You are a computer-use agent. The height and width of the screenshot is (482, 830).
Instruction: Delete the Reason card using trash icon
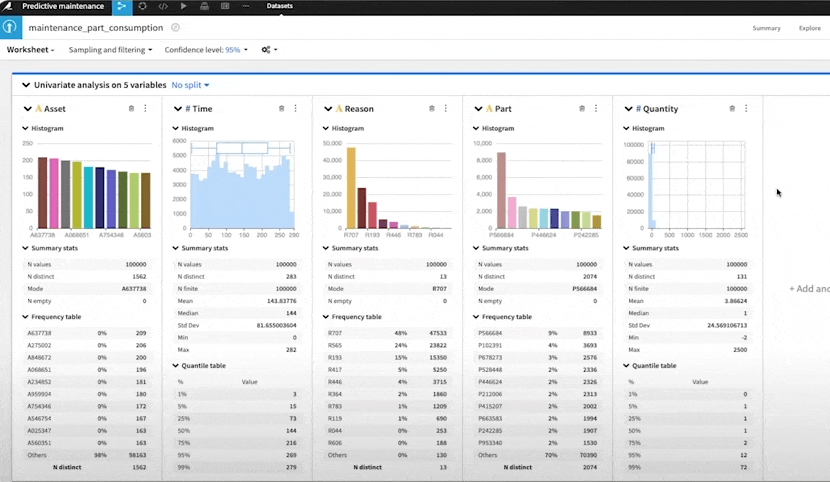coord(432,108)
